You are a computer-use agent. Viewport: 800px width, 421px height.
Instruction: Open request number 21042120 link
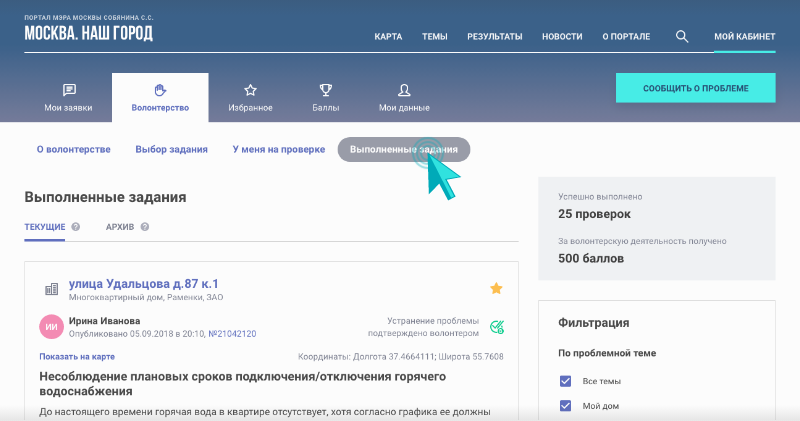[x=231, y=334]
